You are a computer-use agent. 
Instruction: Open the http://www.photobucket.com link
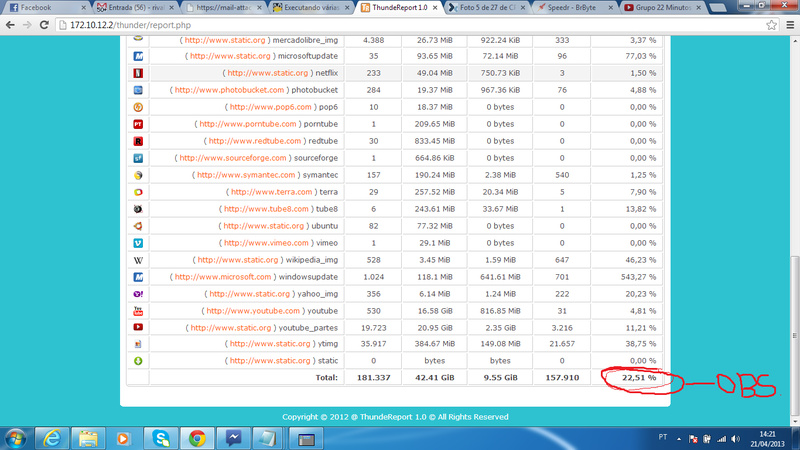pyautogui.click(x=229, y=90)
